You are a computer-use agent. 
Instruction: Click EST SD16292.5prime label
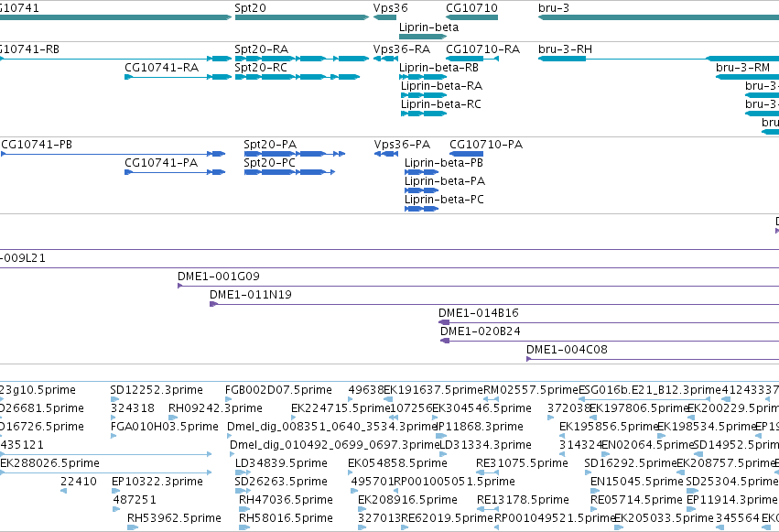[631, 463]
